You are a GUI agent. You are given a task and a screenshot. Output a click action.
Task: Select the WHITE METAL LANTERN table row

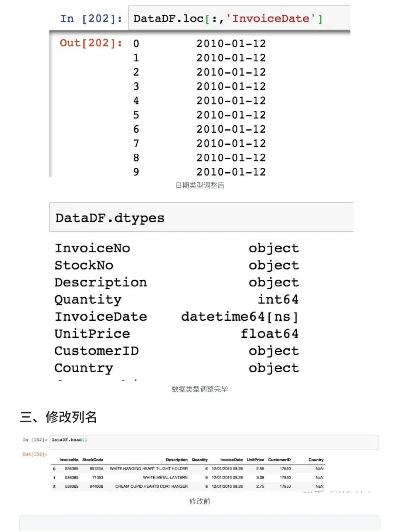(x=165, y=478)
